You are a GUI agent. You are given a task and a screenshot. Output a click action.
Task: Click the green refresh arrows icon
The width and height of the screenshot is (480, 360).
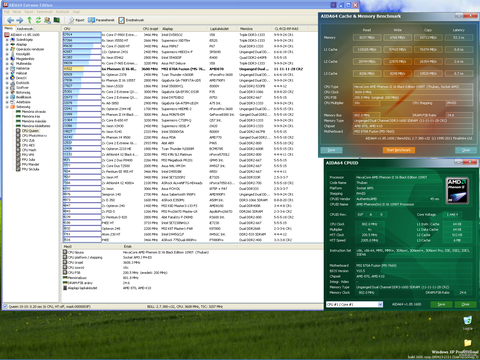38,20
